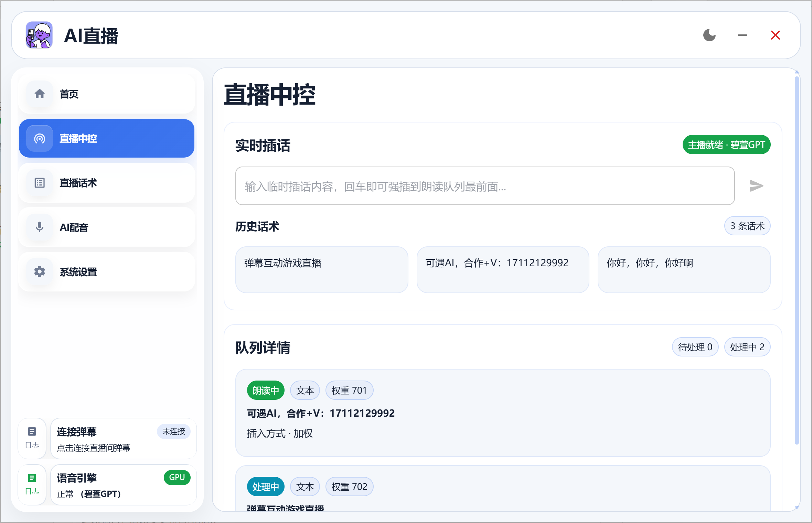The width and height of the screenshot is (812, 523).
Task: Click 点击连接直播间弹幕 to connect
Action: [94, 448]
